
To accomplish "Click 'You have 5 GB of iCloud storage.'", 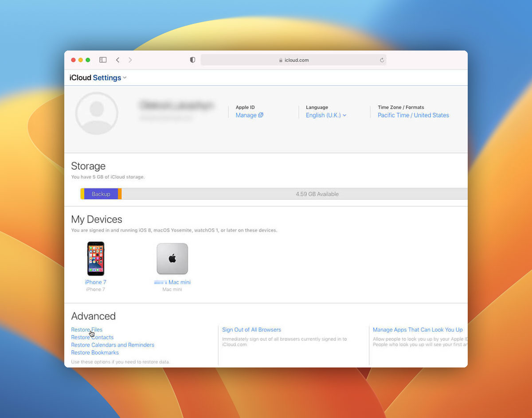I will click(x=108, y=177).
